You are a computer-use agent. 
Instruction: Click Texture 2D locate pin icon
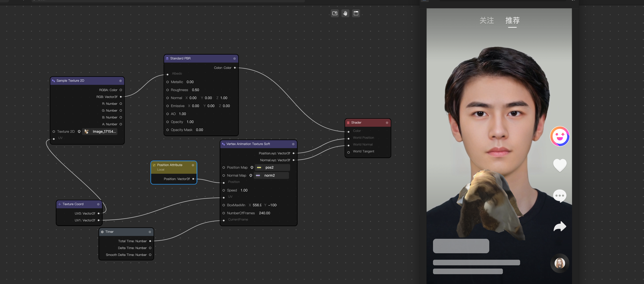pos(79,132)
